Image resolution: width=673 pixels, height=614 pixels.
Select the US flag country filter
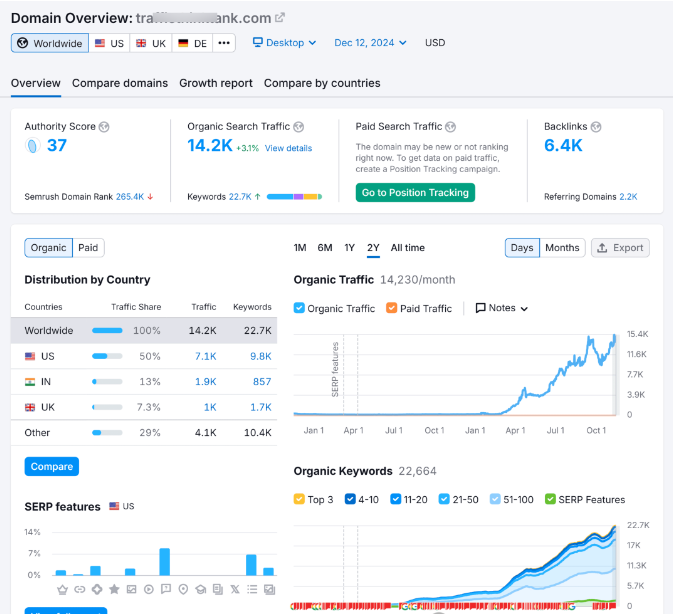pos(109,43)
